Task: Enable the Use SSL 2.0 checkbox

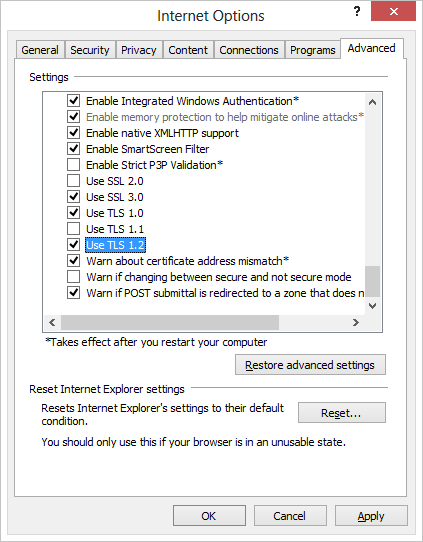Action: point(73,181)
